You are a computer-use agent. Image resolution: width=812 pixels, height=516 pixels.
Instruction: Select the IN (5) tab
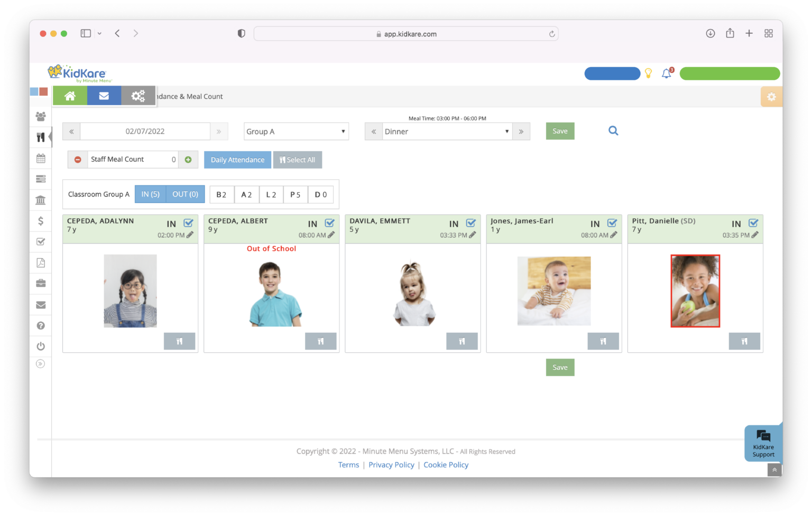(x=150, y=194)
